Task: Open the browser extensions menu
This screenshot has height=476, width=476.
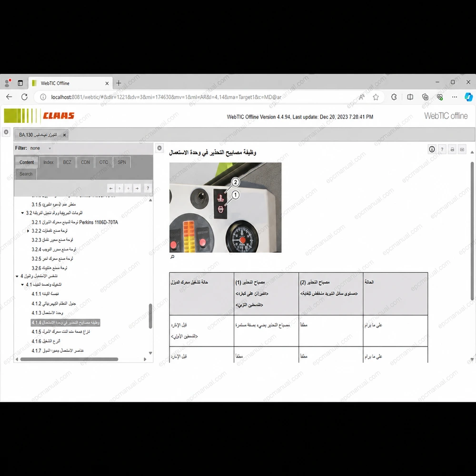Action: click(394, 97)
